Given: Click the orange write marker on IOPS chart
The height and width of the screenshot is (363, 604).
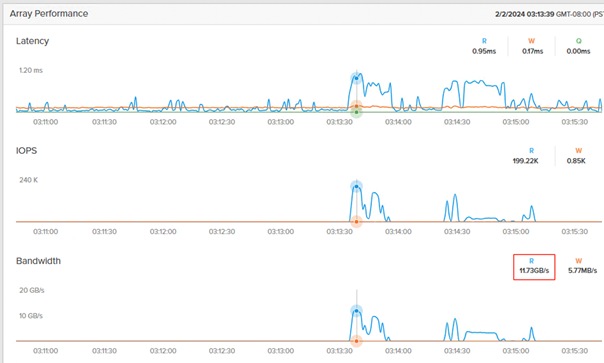Looking at the screenshot, I should [357, 222].
